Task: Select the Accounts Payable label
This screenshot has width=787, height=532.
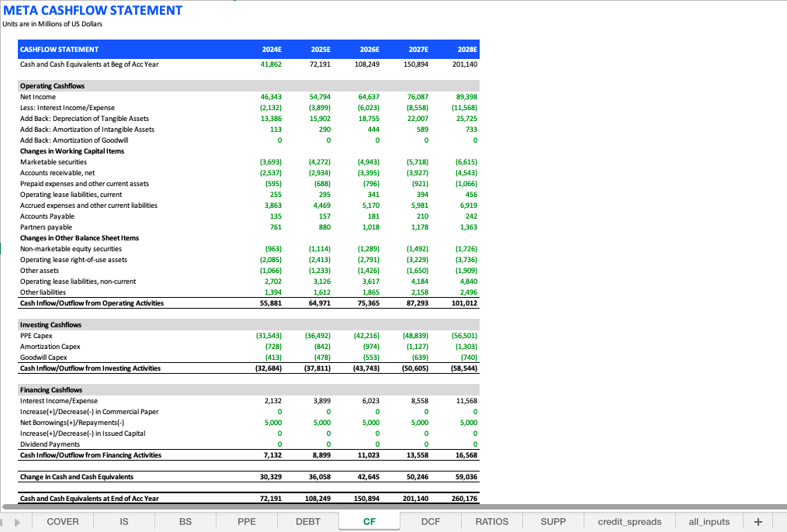Action: click(47, 216)
